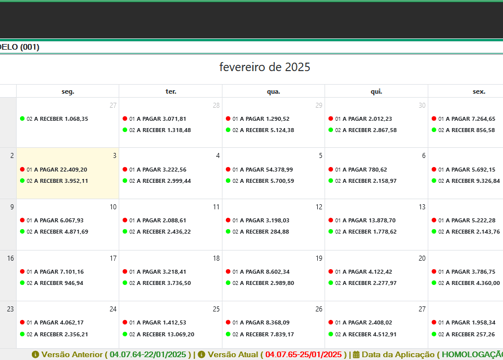Open the A PAGAR 4.062,17 entry

52,322
